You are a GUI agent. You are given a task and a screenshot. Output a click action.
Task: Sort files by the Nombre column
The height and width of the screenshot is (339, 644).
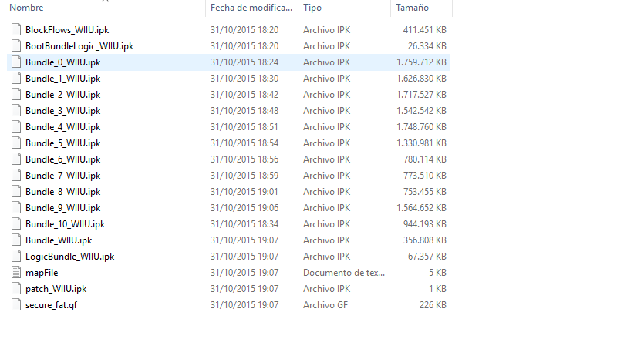tap(27, 8)
